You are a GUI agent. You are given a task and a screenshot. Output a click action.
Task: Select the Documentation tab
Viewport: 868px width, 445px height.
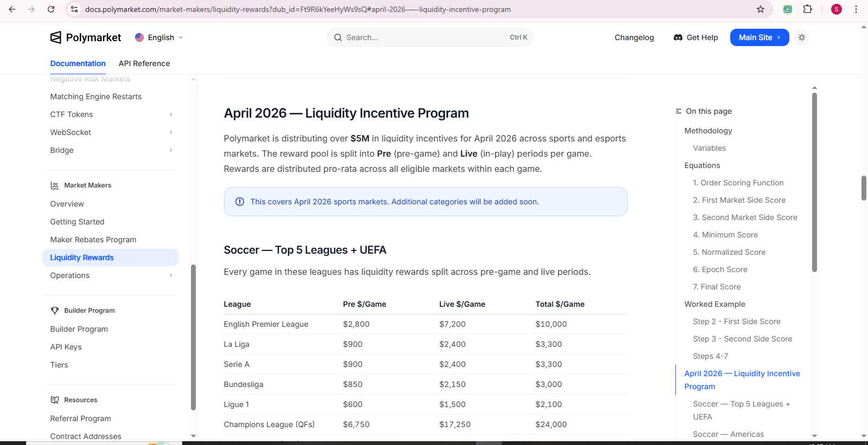(x=78, y=63)
